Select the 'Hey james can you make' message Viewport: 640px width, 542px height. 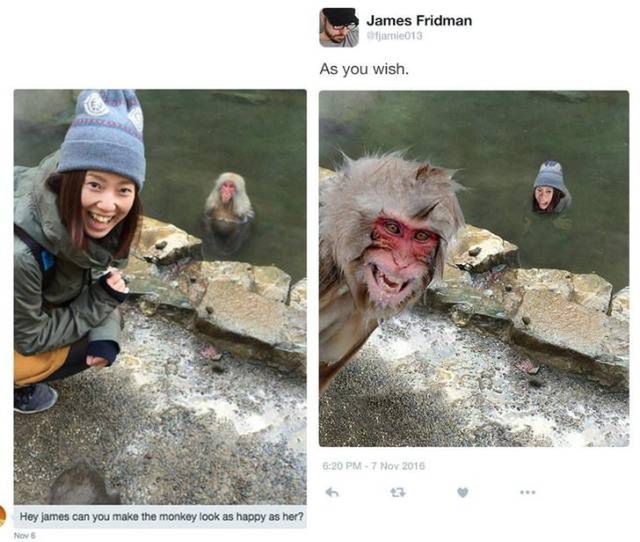click(x=162, y=517)
